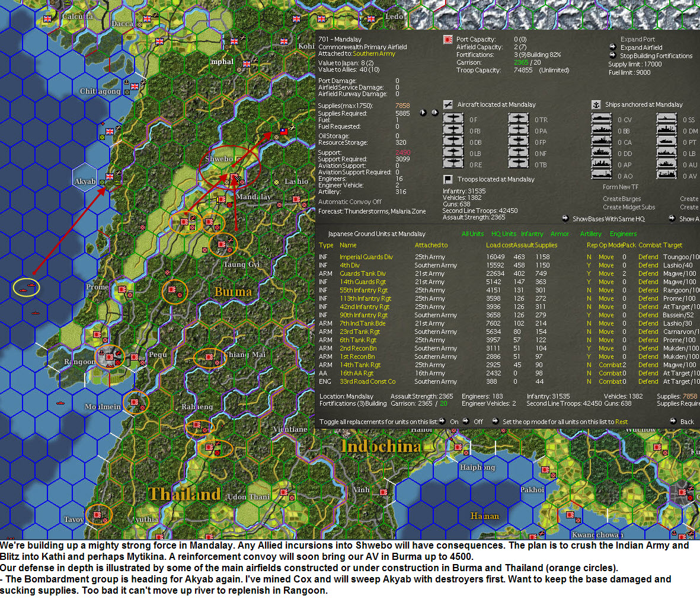Click the transport (TR) aircraft icon
700x602 pixels.
pyautogui.click(x=518, y=119)
